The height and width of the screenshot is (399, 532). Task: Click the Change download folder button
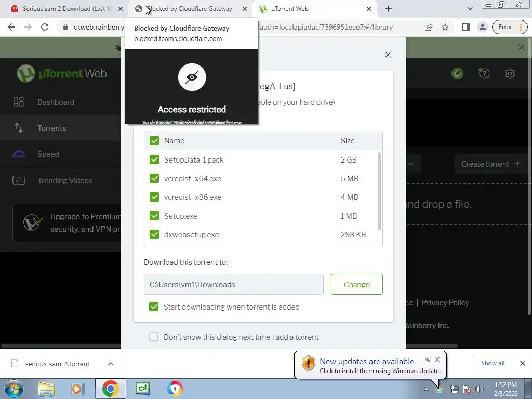356,284
